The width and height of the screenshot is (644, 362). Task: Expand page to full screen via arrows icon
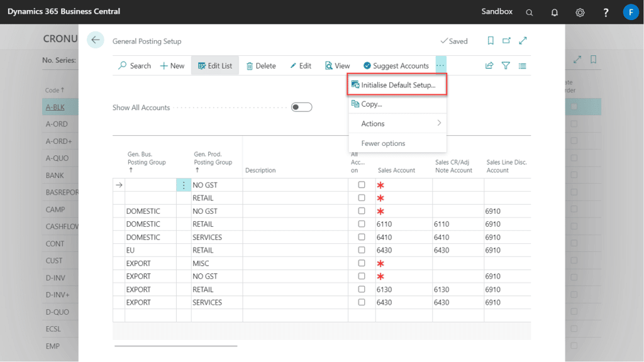pyautogui.click(x=523, y=40)
